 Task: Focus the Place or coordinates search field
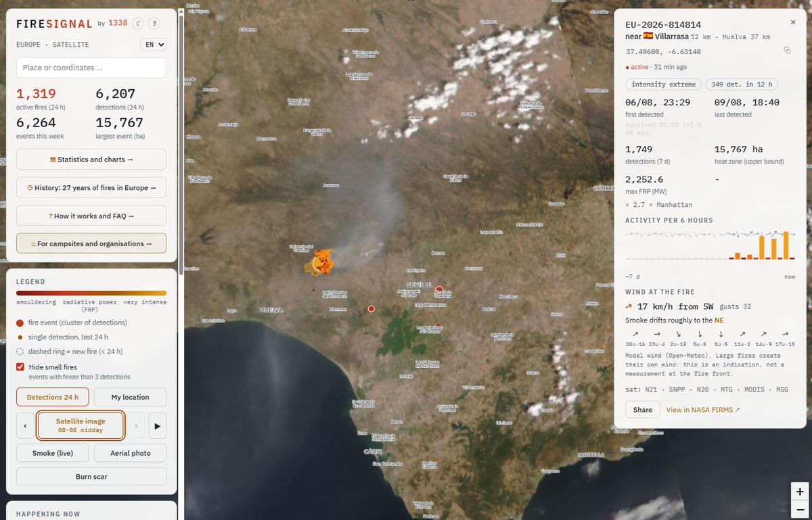(91, 68)
